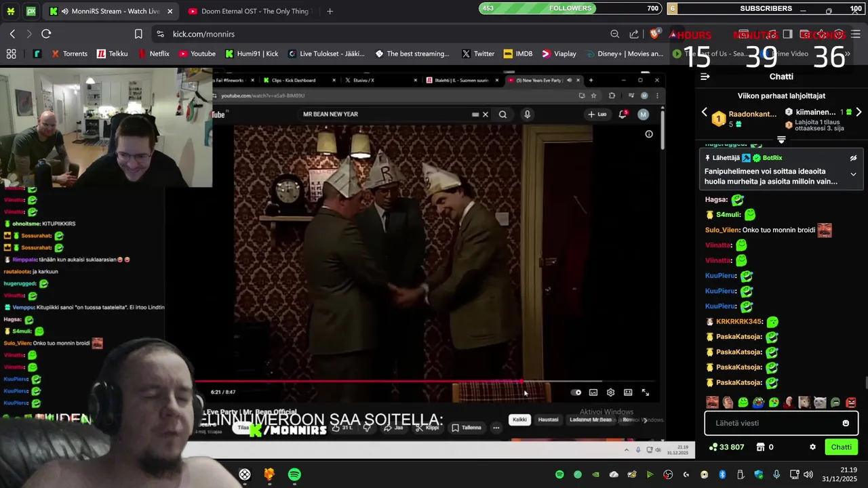Go back using the browser back arrow
This screenshot has height=488, width=868.
12,34
